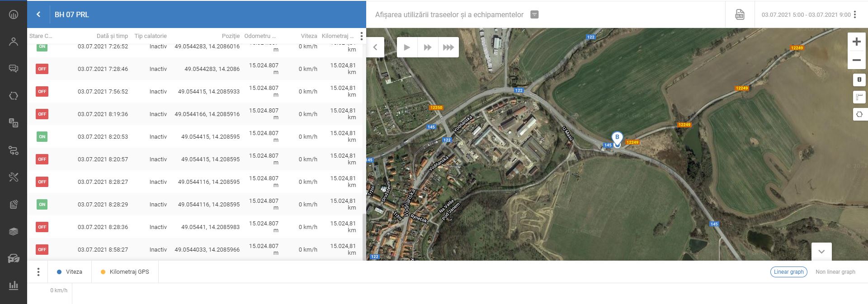Export the report with the XLS icon
The width and height of the screenshot is (868, 304).
point(740,14)
